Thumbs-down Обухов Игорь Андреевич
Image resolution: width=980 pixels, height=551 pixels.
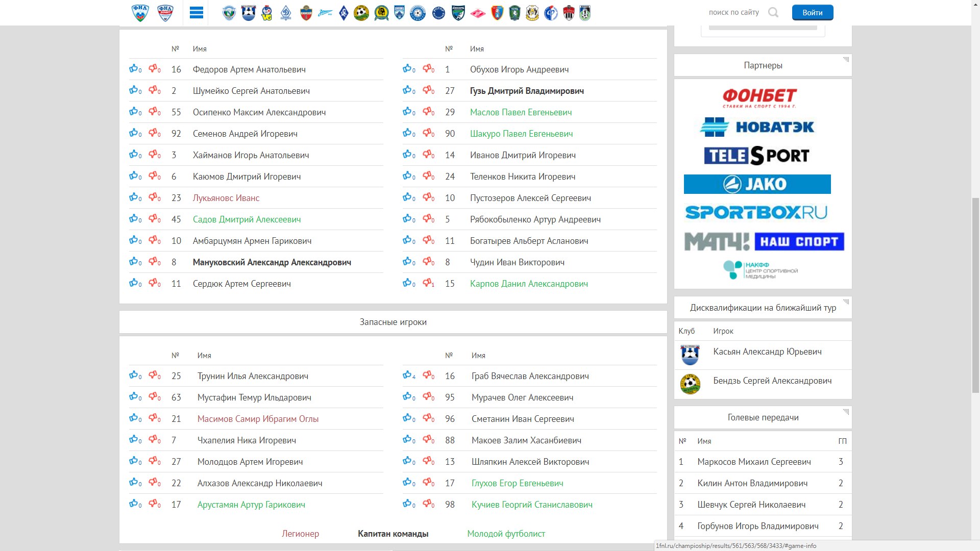(x=428, y=69)
